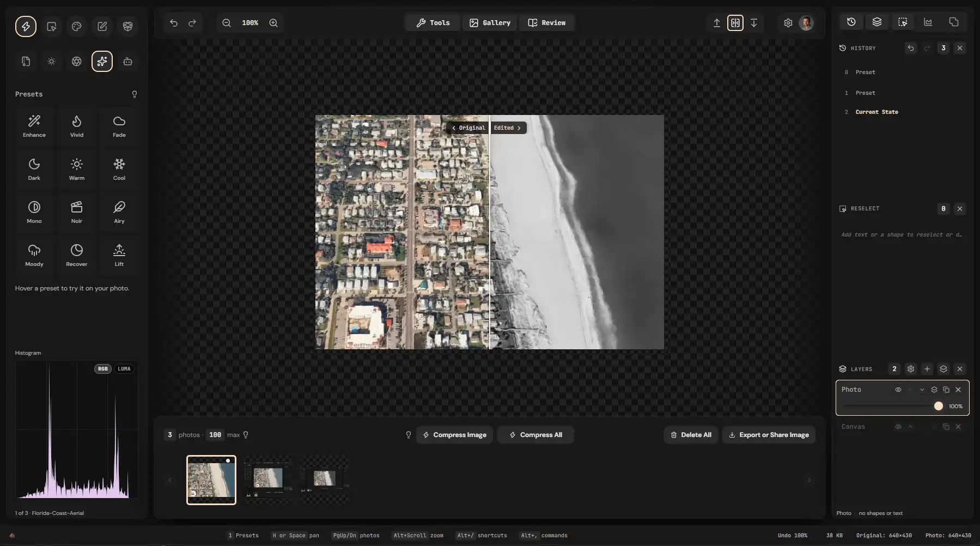
Task: Apply the Lift preset
Action: tap(119, 256)
